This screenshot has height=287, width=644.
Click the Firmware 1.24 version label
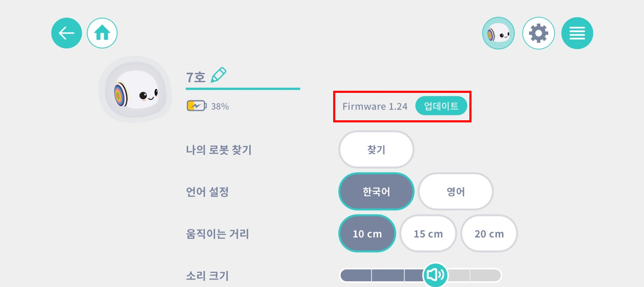point(375,106)
